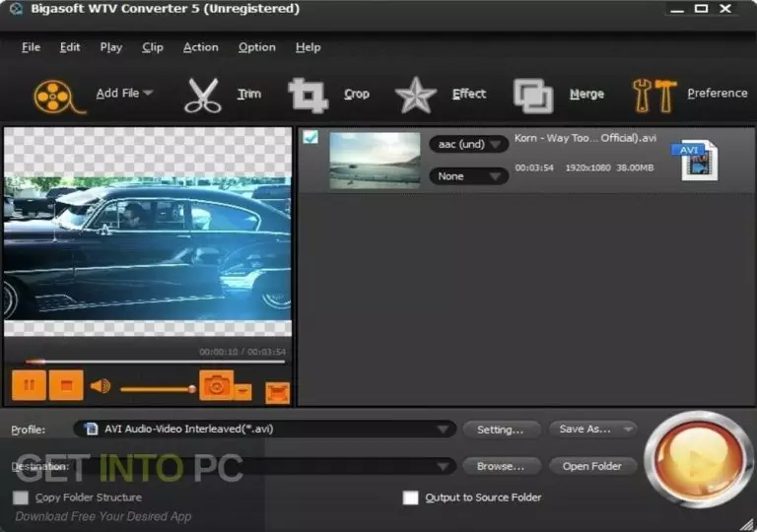Click the Browse... button
This screenshot has width=757, height=532.
point(501,466)
